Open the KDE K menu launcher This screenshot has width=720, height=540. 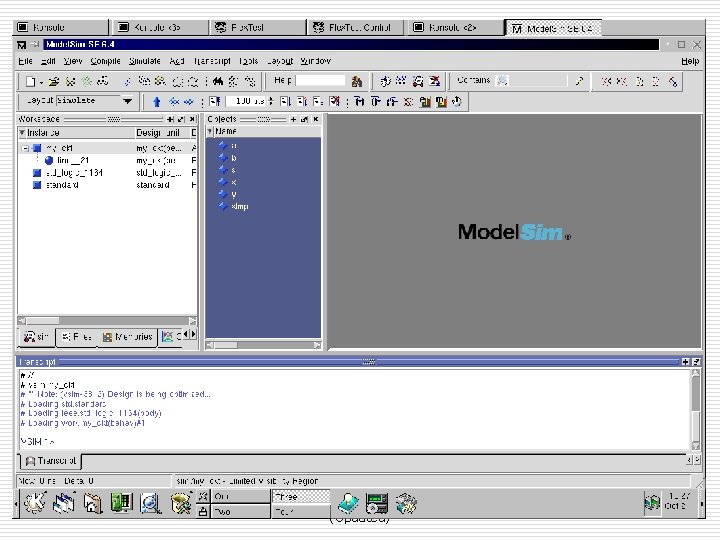[x=35, y=503]
